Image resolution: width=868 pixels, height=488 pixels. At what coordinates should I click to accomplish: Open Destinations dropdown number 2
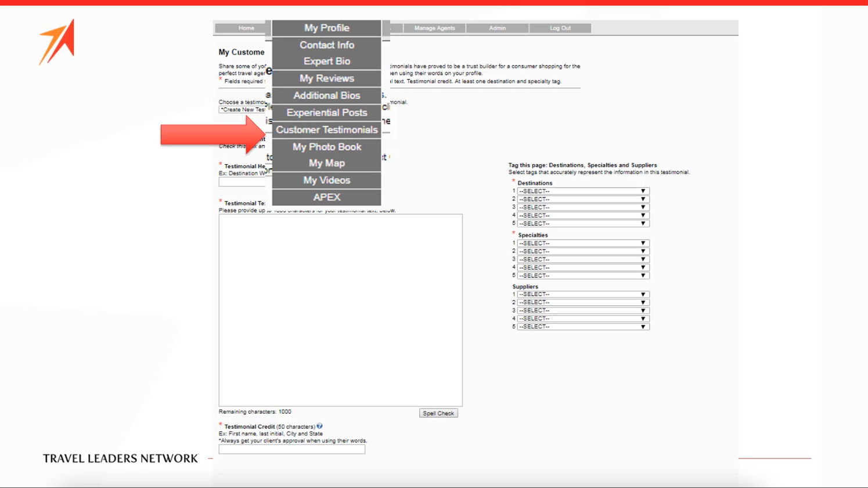point(583,199)
